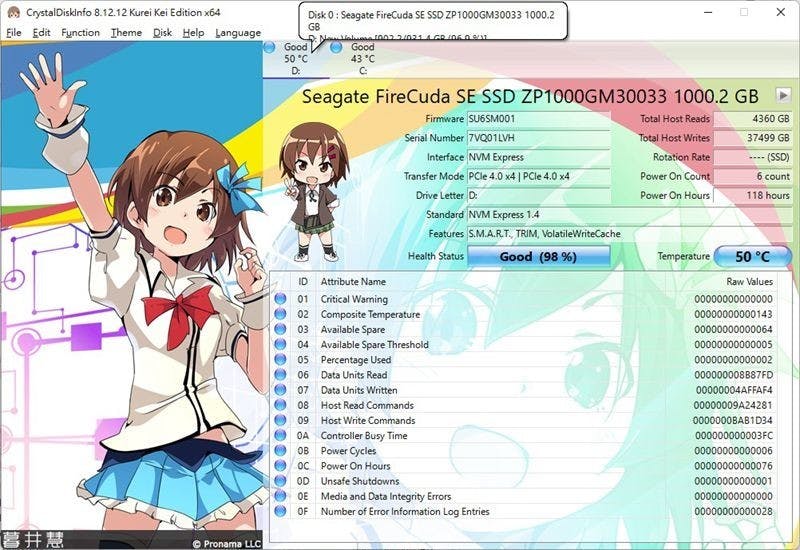This screenshot has width=800, height=550.
Task: Click the Health Status label
Action: [x=436, y=256]
